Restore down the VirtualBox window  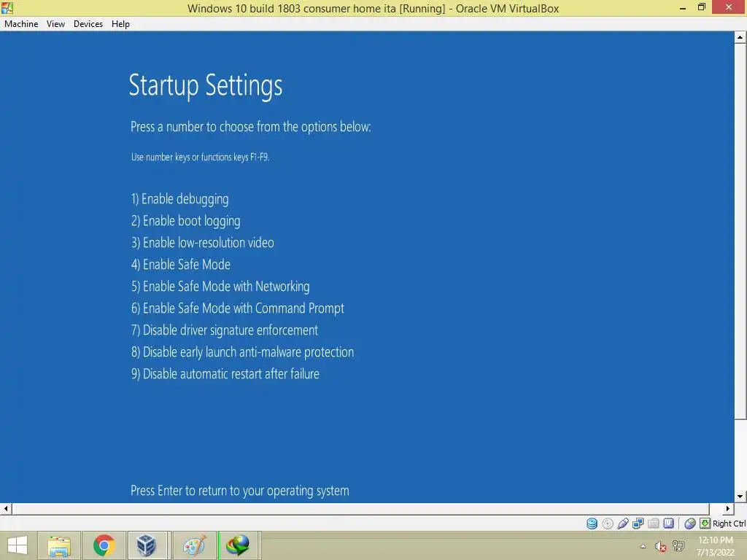pos(701,7)
